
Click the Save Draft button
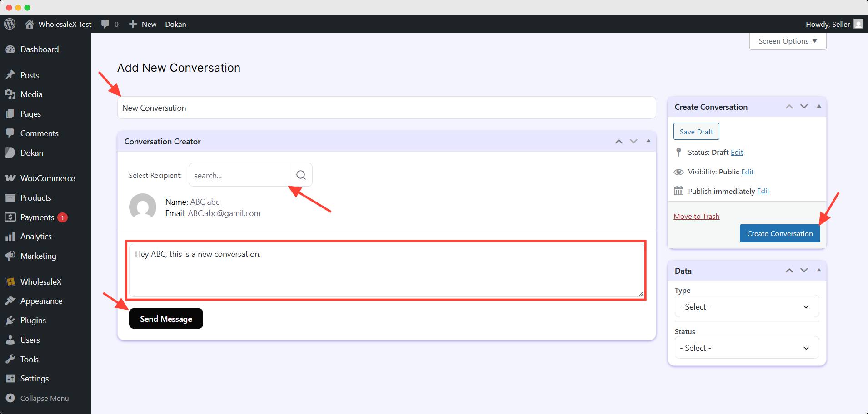tap(696, 132)
